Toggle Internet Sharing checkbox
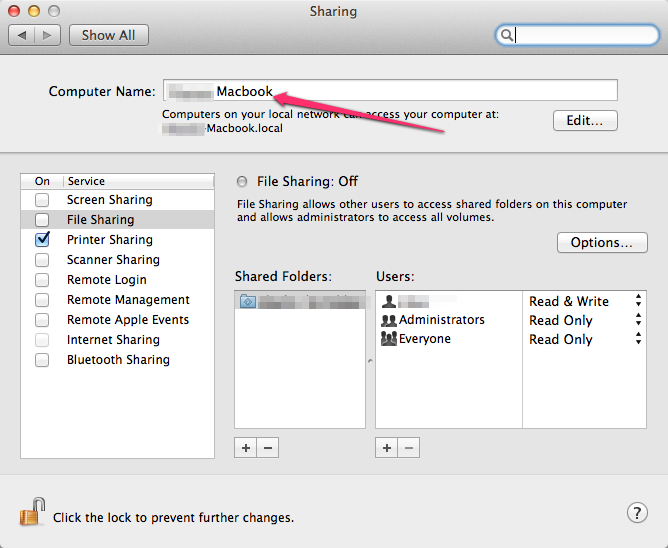This screenshot has width=668, height=548. pyautogui.click(x=42, y=340)
